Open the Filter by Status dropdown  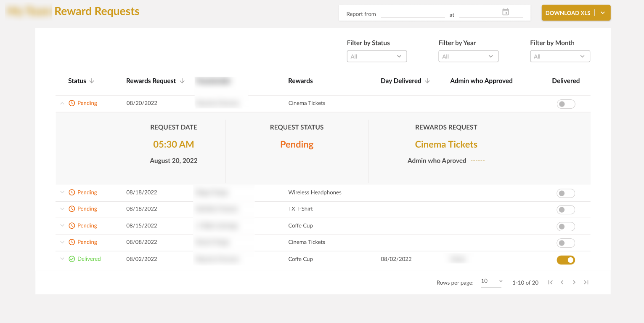(x=376, y=56)
